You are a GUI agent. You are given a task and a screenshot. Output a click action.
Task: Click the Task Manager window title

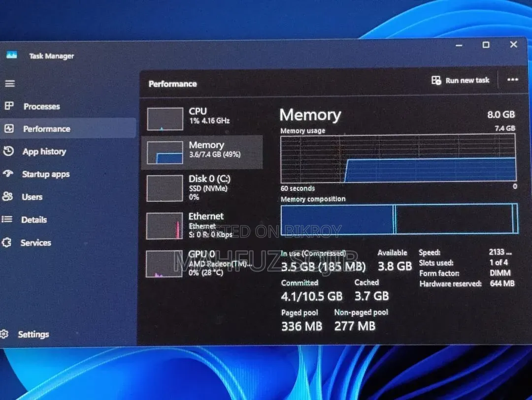tap(52, 56)
